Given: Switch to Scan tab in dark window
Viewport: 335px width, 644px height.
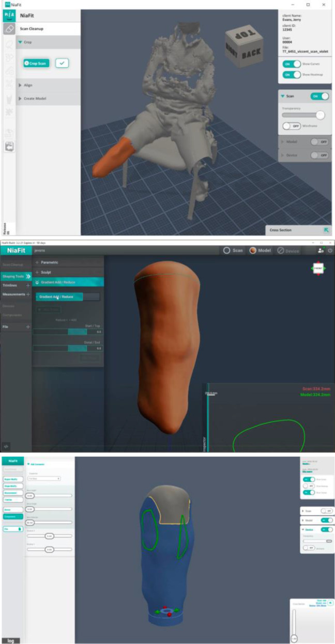Looking at the screenshot, I should [232, 250].
